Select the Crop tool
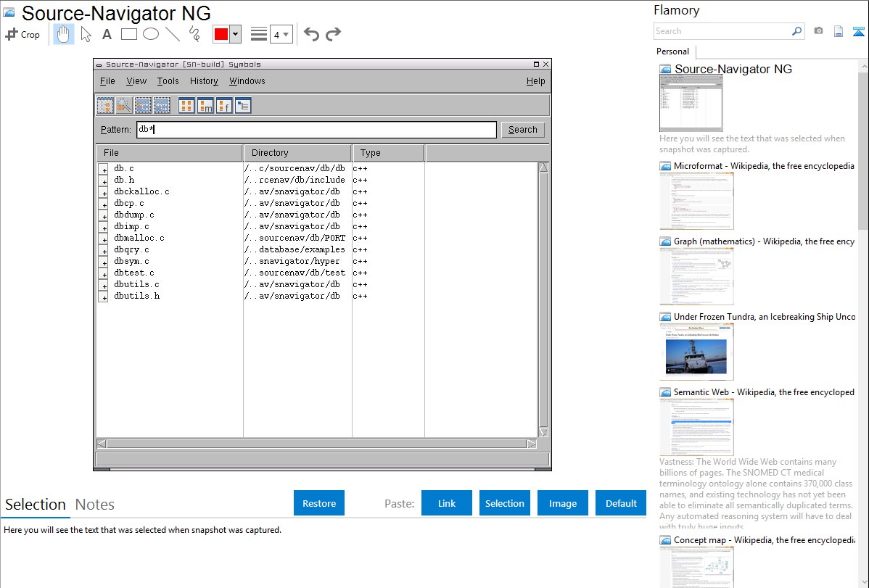Screen dimensions: 869x588 [22, 34]
